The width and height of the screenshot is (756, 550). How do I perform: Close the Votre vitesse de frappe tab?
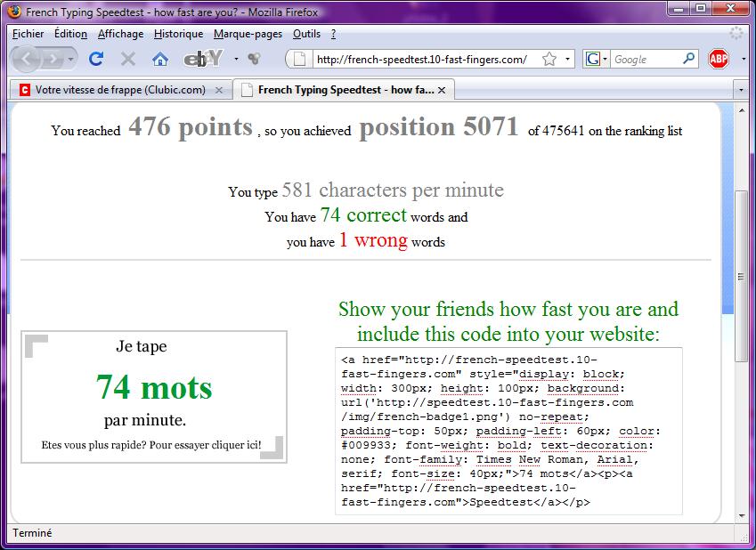[219, 90]
